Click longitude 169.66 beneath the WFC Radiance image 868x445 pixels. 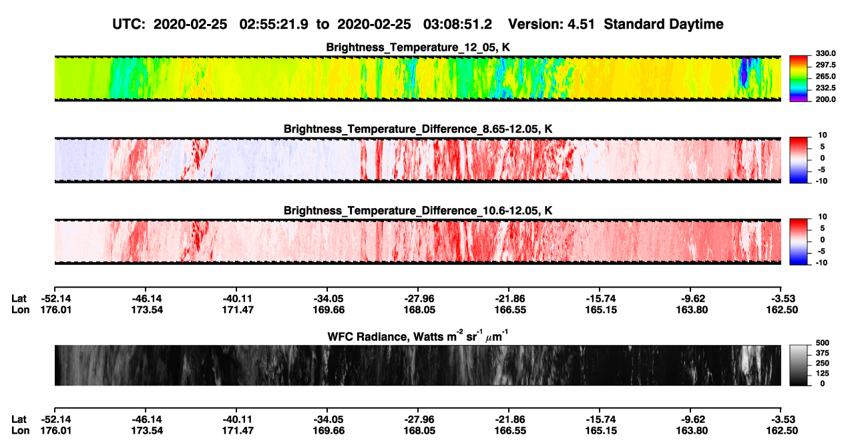coord(327,431)
